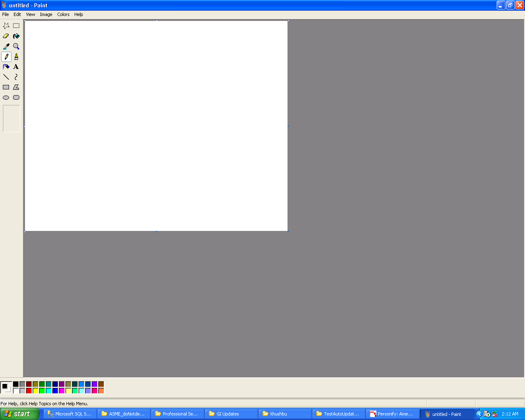Open the Colors menu
Image resolution: width=525 pixels, height=420 pixels.
point(63,14)
